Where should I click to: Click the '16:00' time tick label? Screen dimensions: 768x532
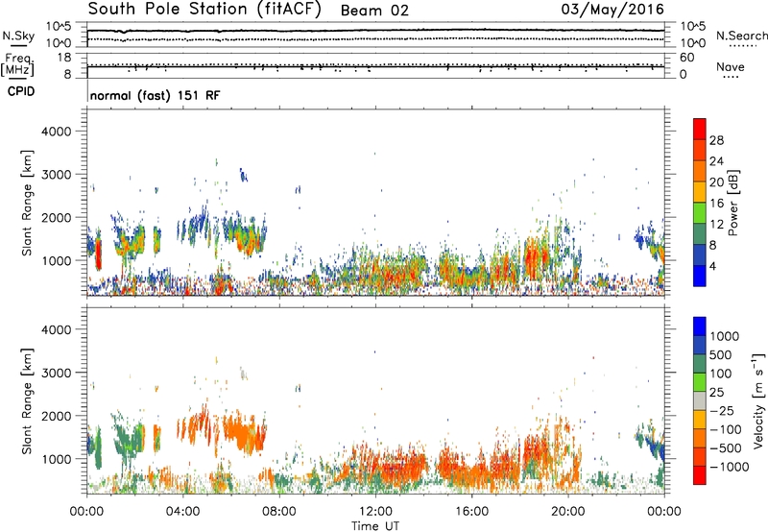coord(471,512)
